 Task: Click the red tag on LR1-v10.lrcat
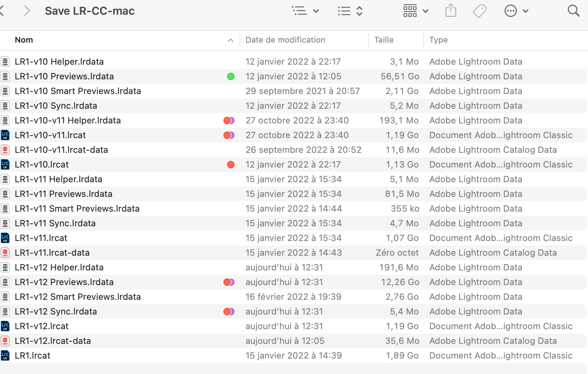[x=231, y=165]
